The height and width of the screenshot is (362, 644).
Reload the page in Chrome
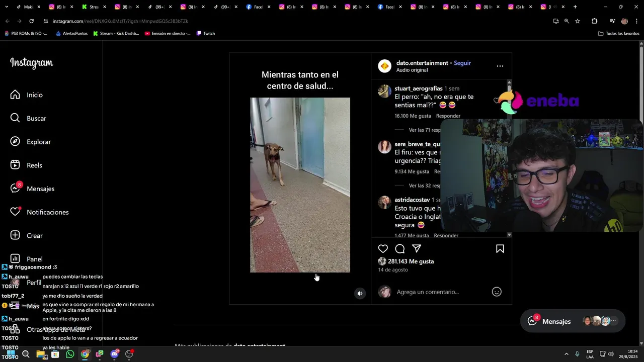[x=32, y=21]
